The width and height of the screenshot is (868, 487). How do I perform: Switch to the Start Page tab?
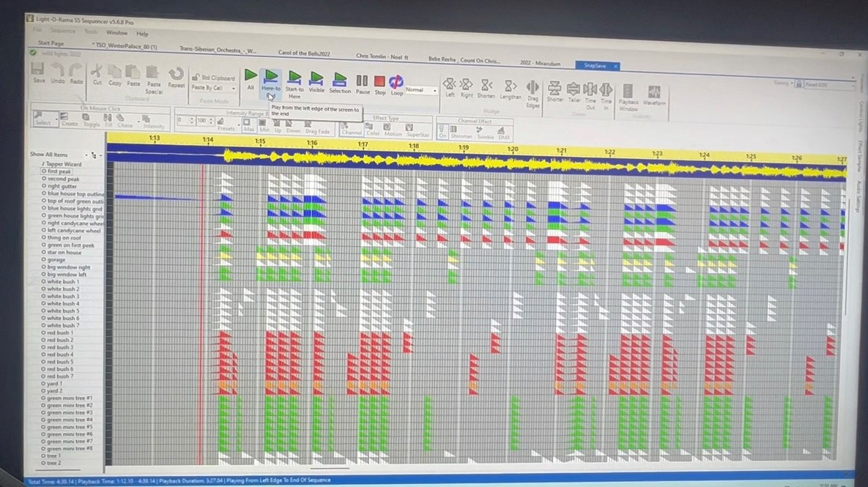(x=51, y=42)
